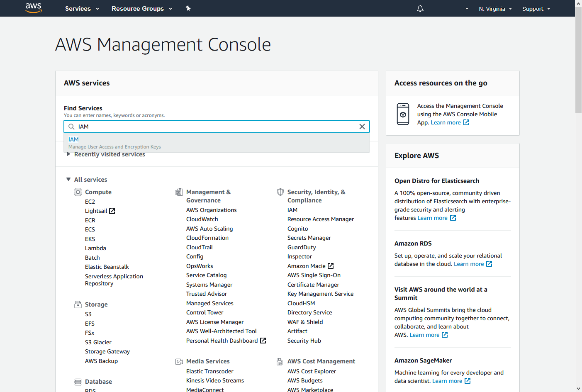Click the Database category icon
This screenshot has height=392, width=582.
pyautogui.click(x=78, y=382)
